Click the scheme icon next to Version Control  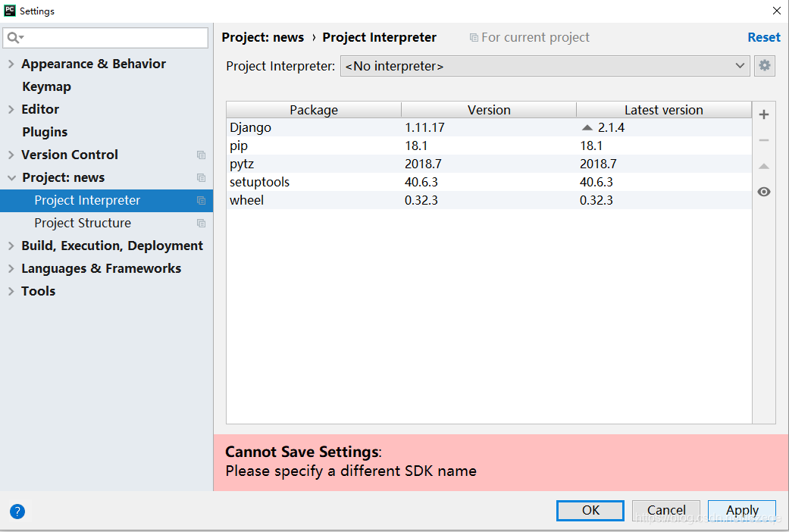click(201, 155)
